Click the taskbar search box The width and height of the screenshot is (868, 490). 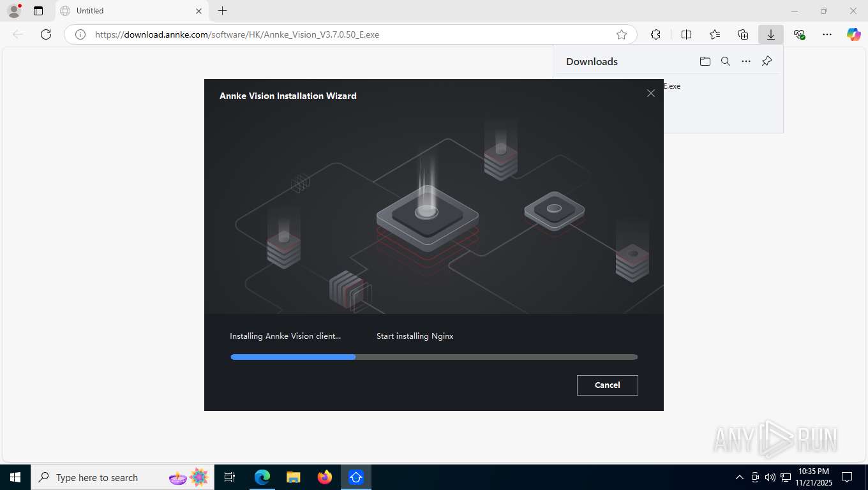(123, 477)
